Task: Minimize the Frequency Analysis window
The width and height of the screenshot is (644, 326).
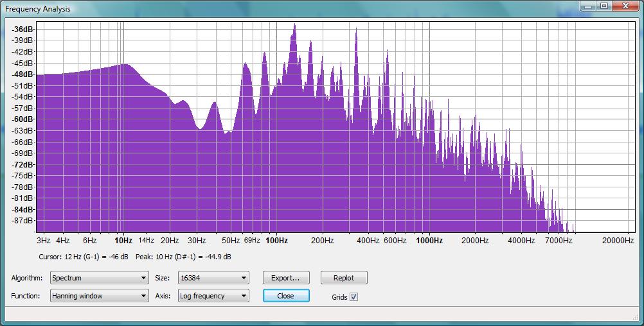Action: [588, 6]
